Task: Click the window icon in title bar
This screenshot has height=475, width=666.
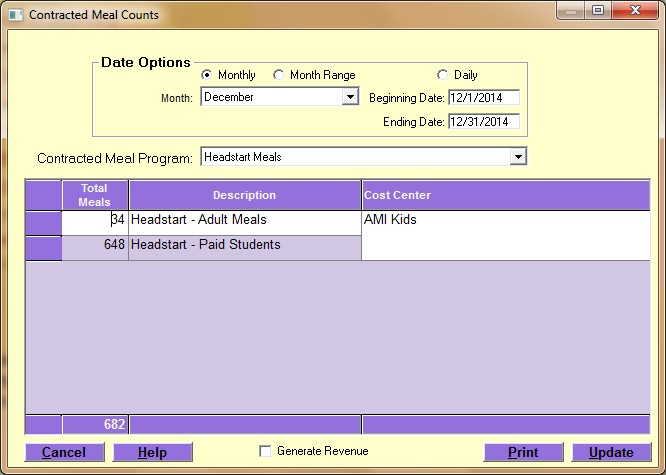Action: click(x=14, y=15)
